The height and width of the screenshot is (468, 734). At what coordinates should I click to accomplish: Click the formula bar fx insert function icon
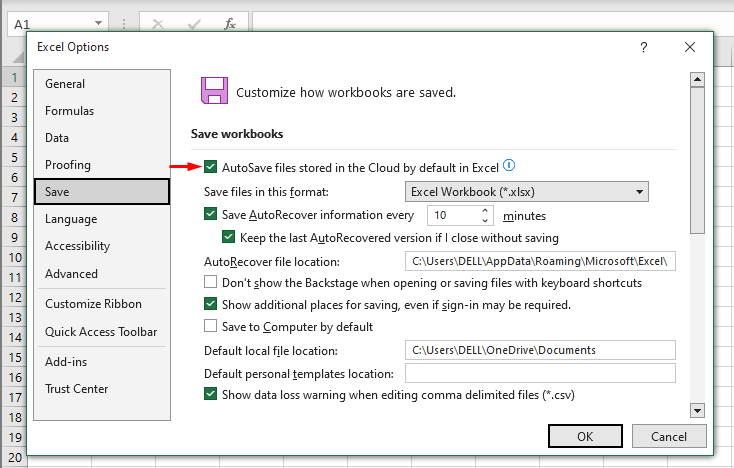point(230,24)
